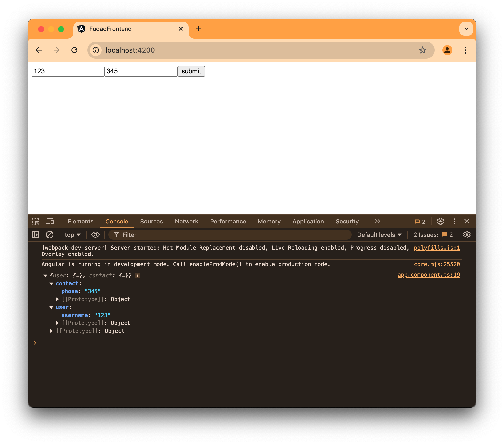The height and width of the screenshot is (444, 504).
Task: Select the inspect element tool
Action: 36,221
